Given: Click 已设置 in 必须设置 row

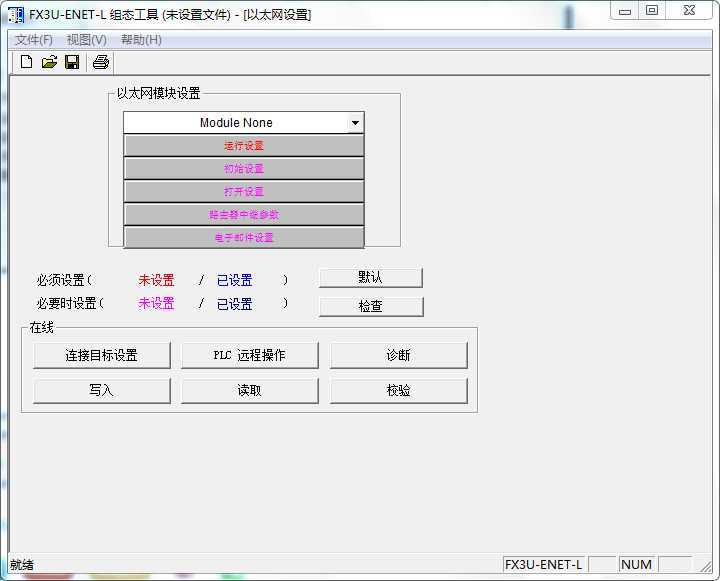Looking at the screenshot, I should point(235,280).
